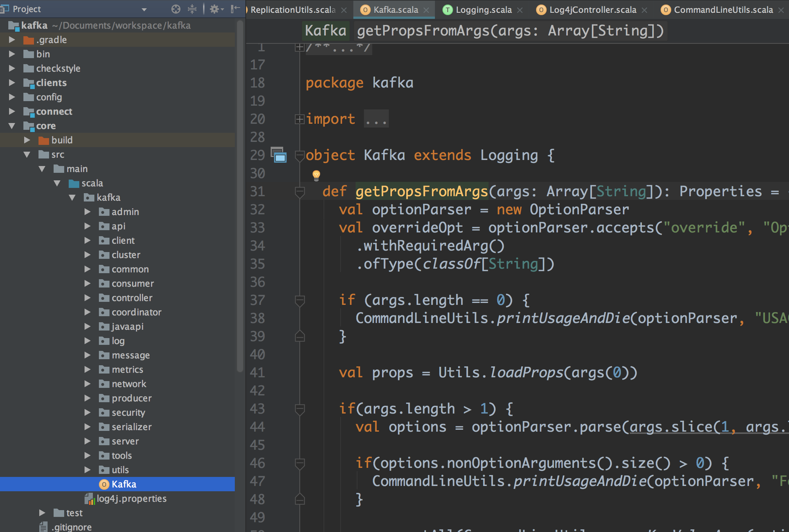Select the javaapi package
This screenshot has height=532, width=789.
[x=117, y=326]
